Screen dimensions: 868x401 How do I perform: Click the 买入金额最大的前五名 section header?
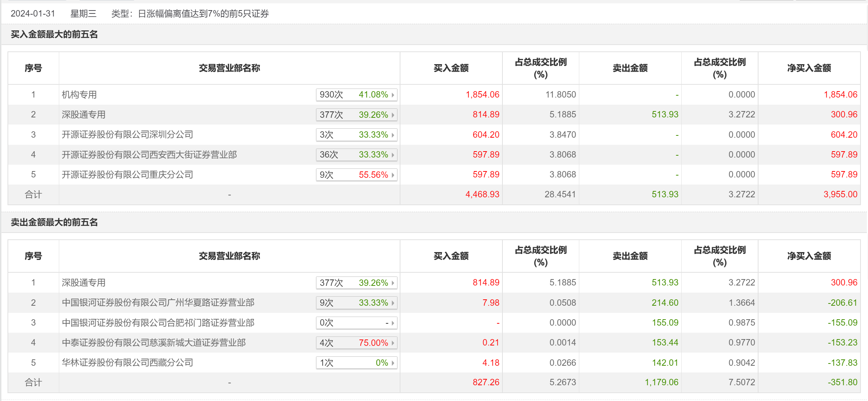(54, 35)
